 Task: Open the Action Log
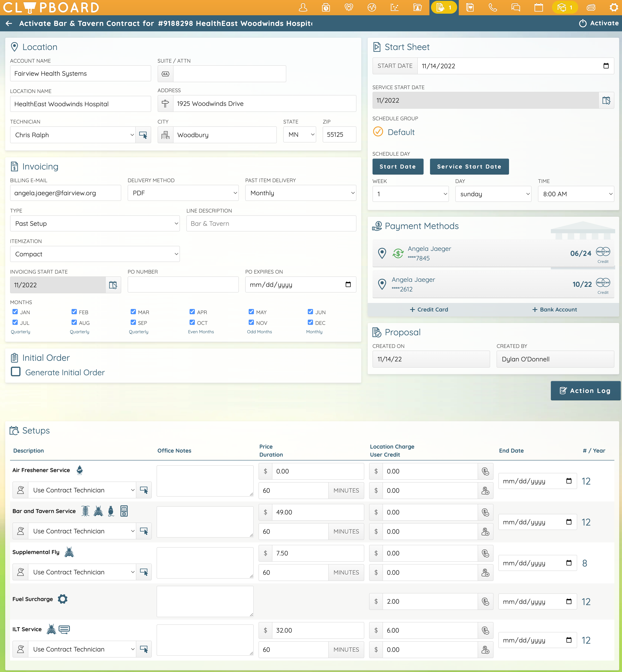585,391
